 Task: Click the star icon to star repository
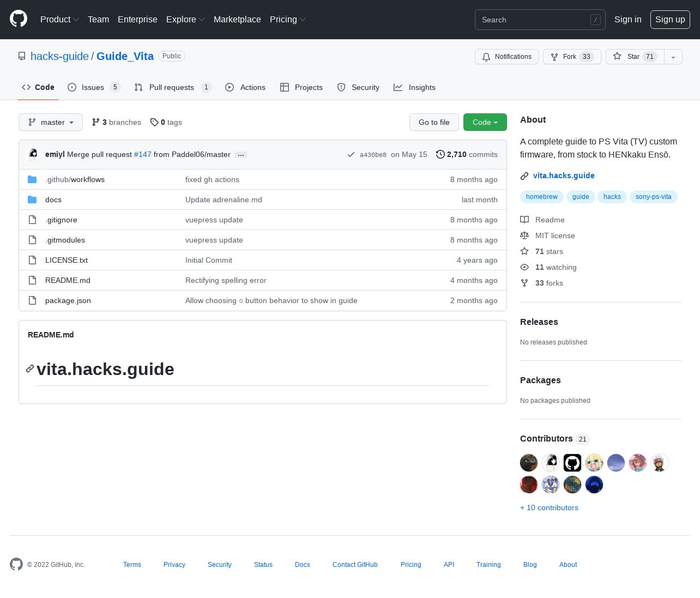click(617, 56)
